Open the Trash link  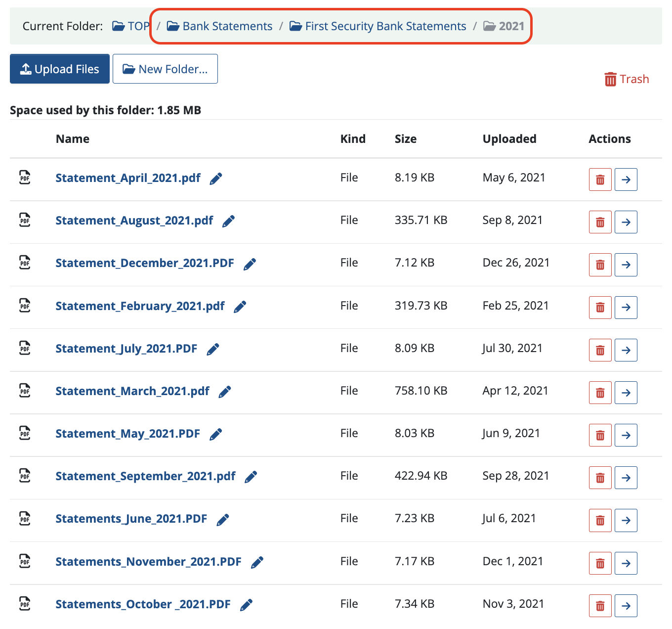click(x=627, y=79)
